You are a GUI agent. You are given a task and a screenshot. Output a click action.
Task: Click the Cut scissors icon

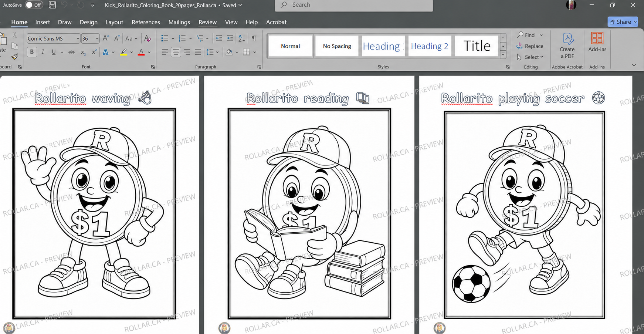(x=15, y=35)
